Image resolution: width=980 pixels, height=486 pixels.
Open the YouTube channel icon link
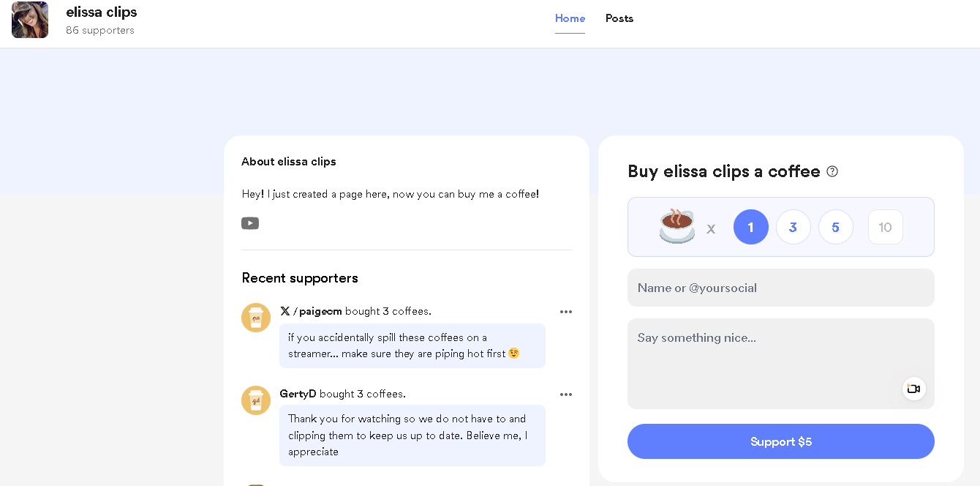[x=250, y=223]
